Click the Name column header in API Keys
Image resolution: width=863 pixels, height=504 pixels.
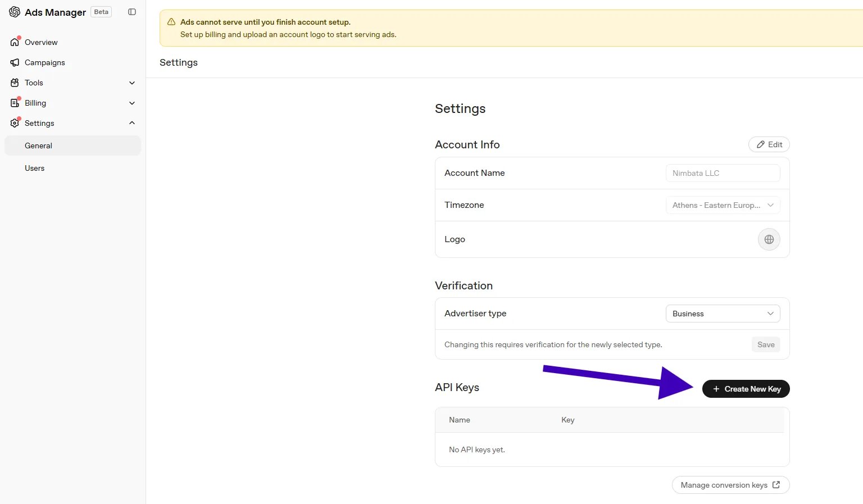click(460, 420)
